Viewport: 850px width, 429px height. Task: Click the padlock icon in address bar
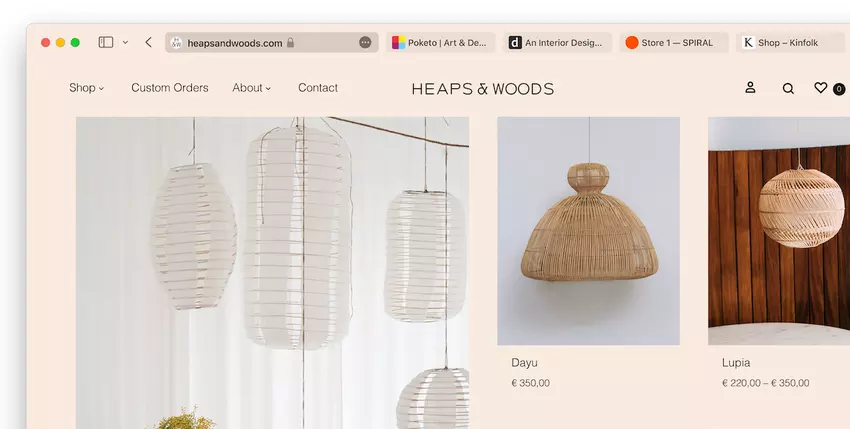pos(290,43)
